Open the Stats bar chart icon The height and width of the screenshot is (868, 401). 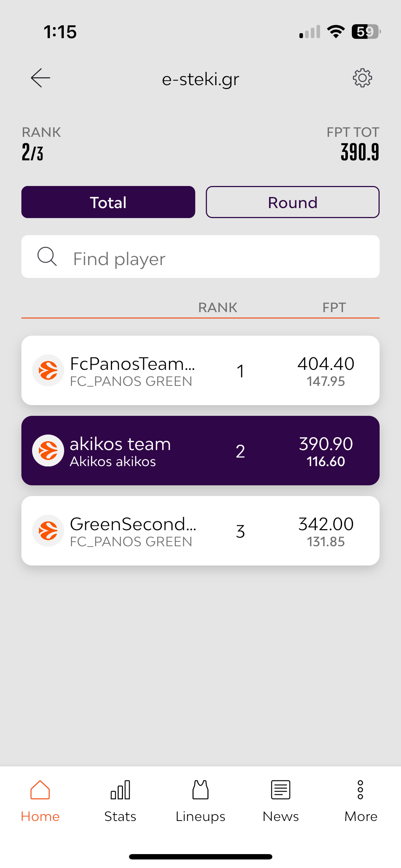120,790
